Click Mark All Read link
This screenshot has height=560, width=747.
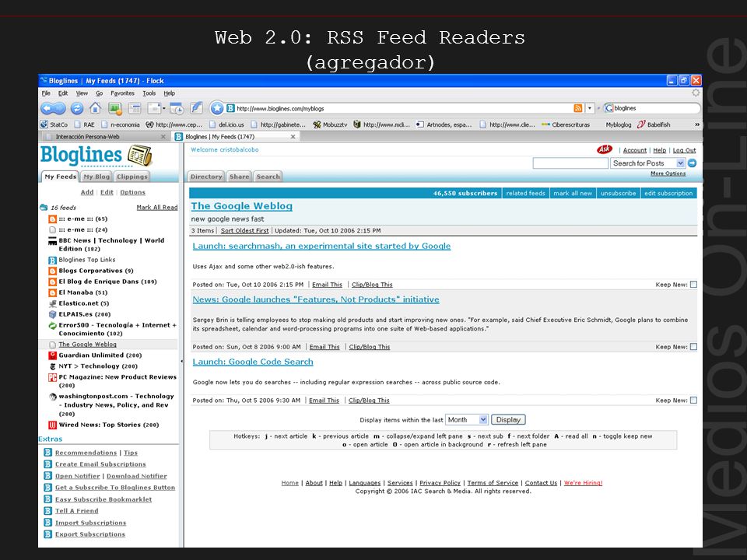pos(156,208)
